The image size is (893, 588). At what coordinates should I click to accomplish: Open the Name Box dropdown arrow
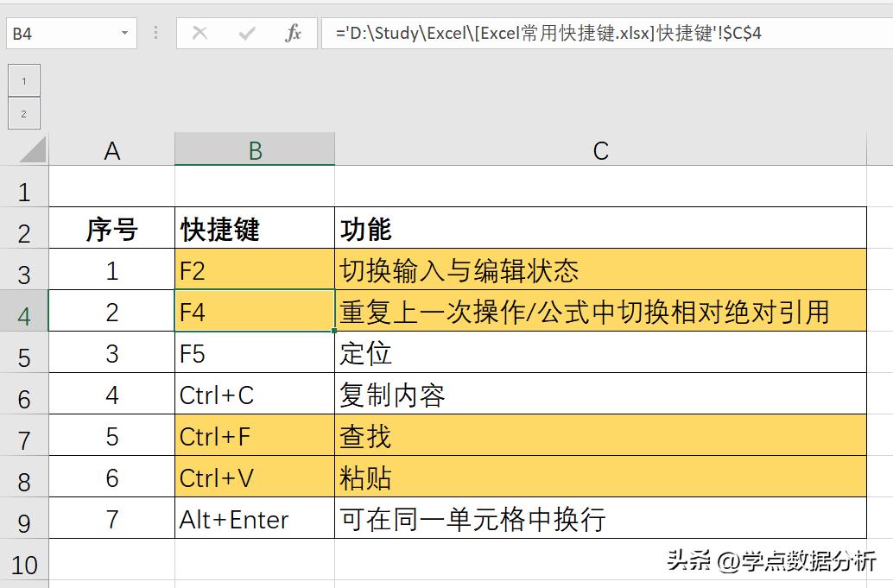coord(123,28)
